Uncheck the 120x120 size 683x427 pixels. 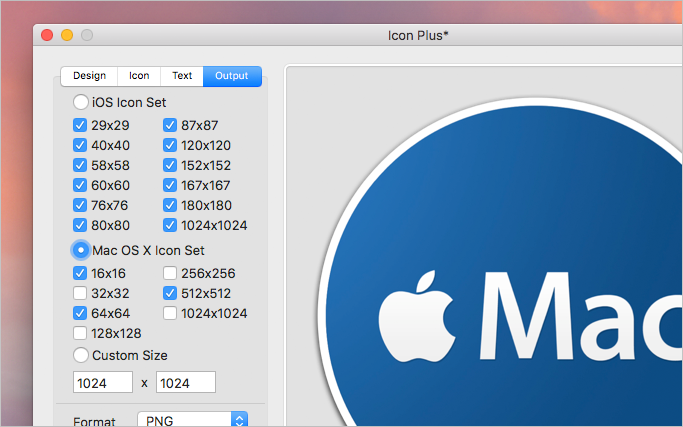click(x=170, y=145)
